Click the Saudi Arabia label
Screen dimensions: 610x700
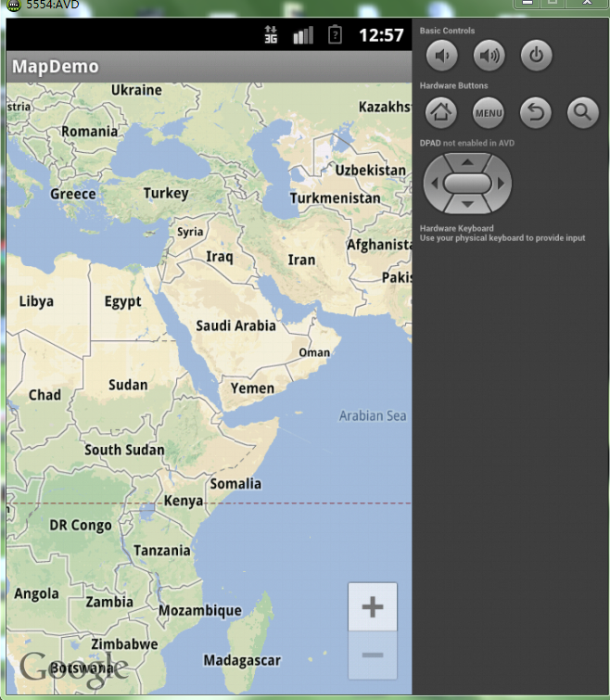(235, 325)
